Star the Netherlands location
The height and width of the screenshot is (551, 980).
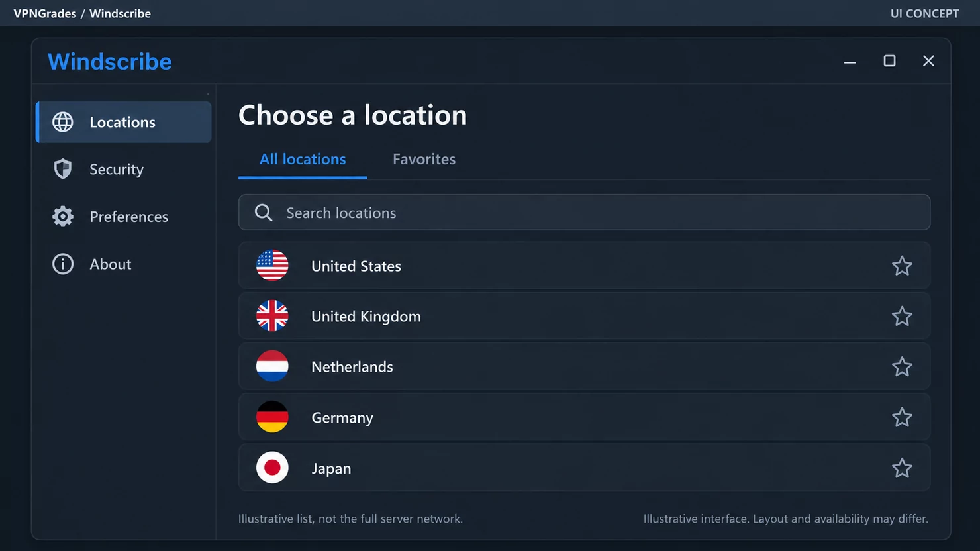click(902, 366)
